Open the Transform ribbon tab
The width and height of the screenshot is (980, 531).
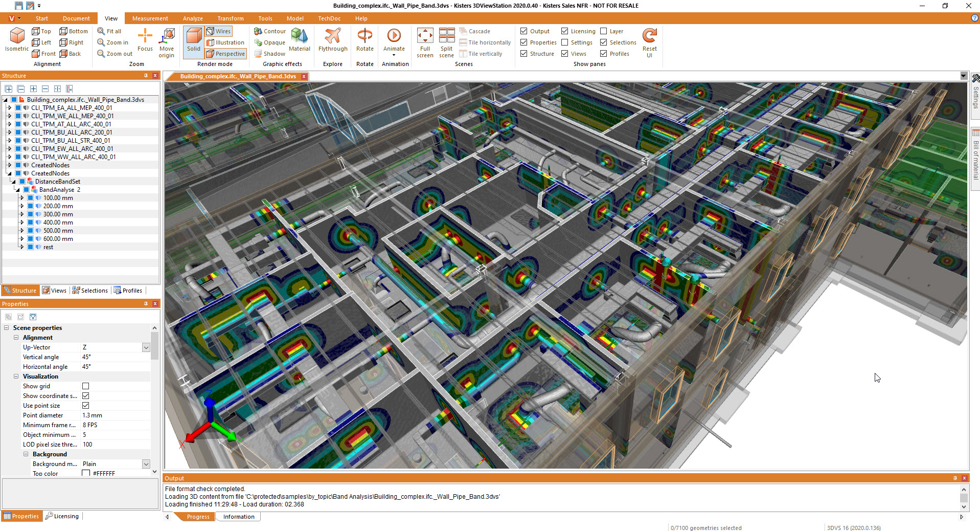231,18
